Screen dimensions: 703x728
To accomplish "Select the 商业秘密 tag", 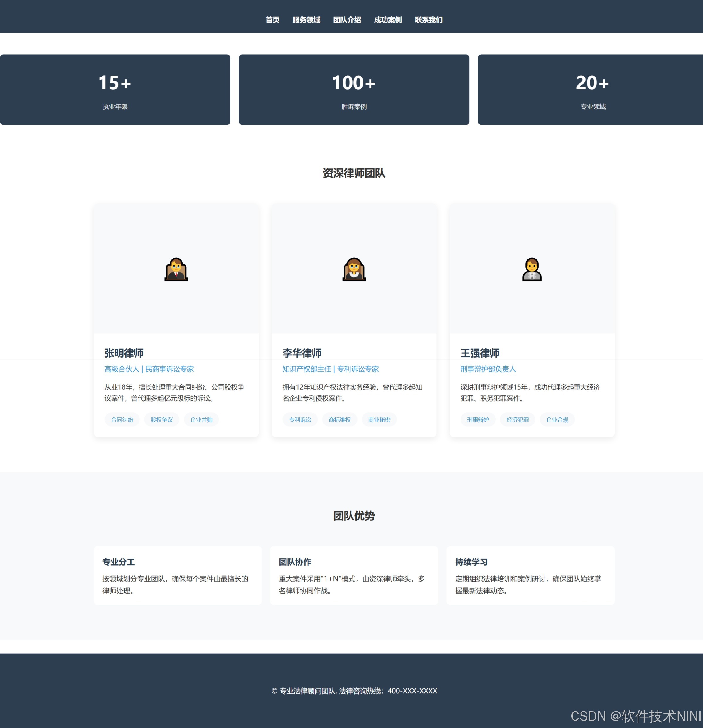I will (x=379, y=420).
